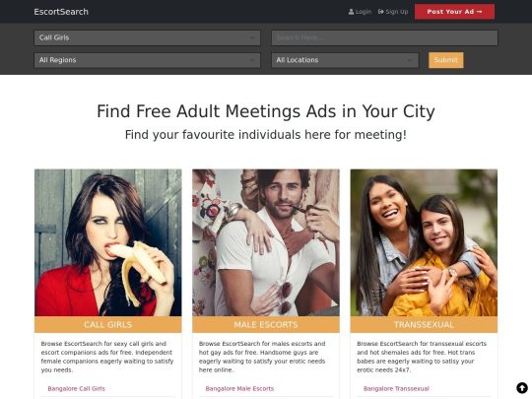Screen dimensions: 532x399
Task: Open the EscortSearch home logo link
Action: tap(61, 12)
